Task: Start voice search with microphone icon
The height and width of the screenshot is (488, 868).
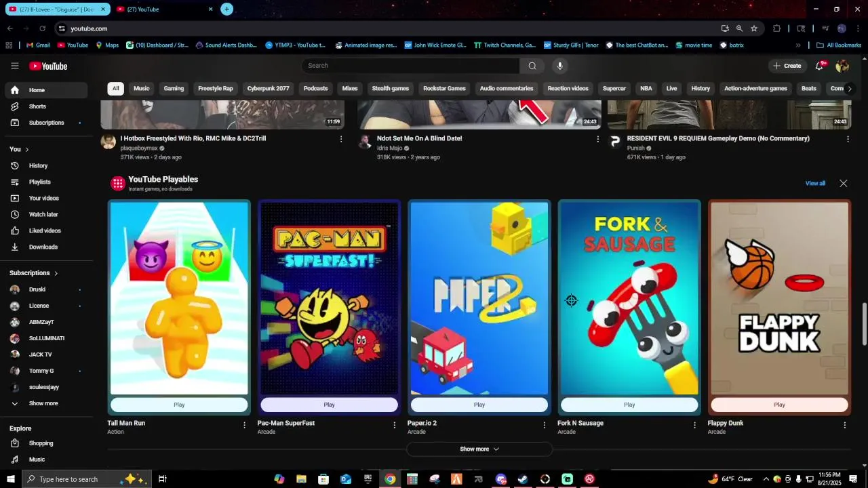Action: (559, 66)
